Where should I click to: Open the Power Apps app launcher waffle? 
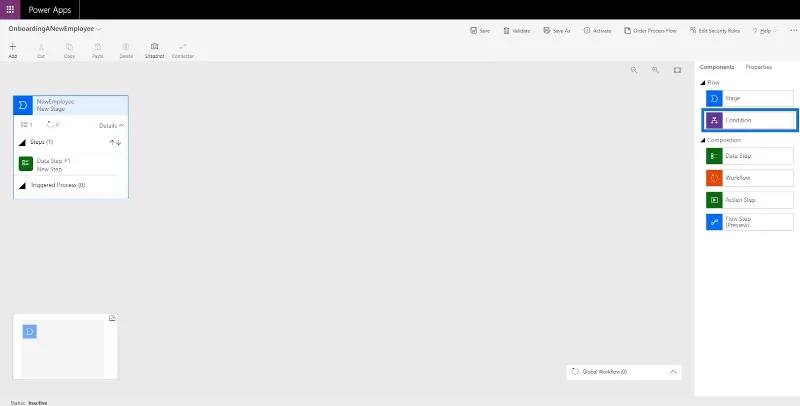10,10
